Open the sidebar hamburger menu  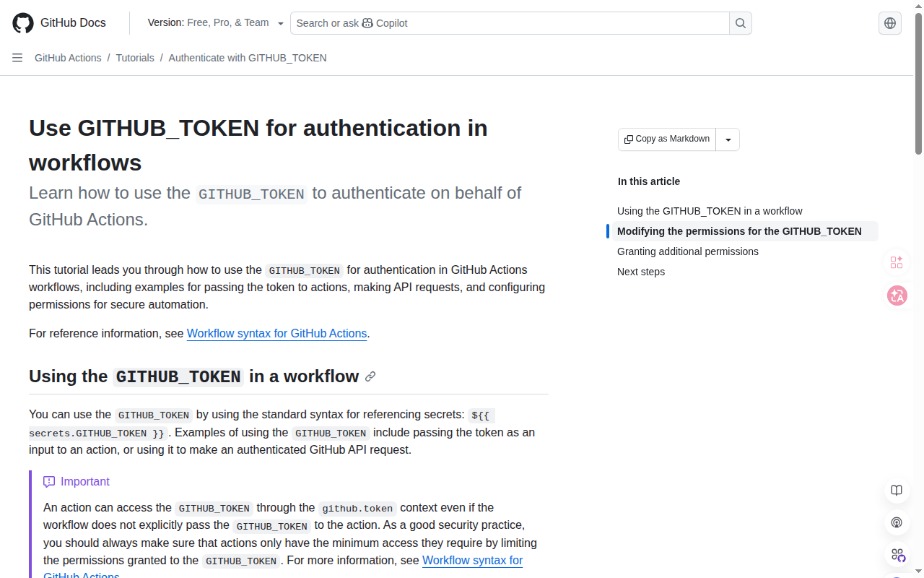click(17, 58)
